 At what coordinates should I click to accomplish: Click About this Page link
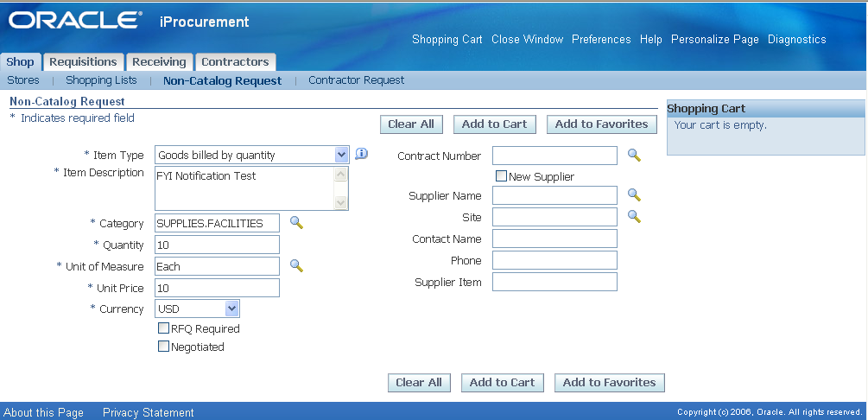(x=44, y=412)
